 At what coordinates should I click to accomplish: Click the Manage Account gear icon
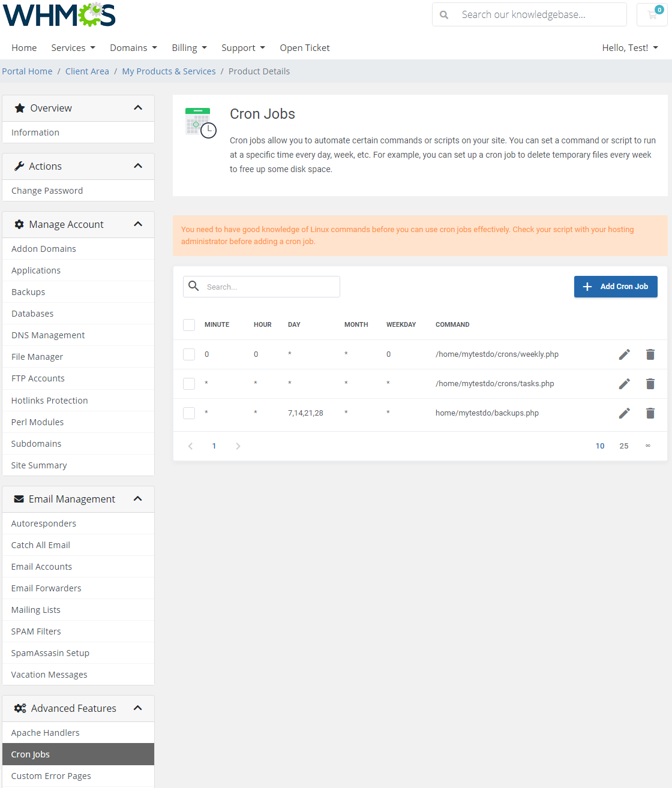tap(19, 224)
